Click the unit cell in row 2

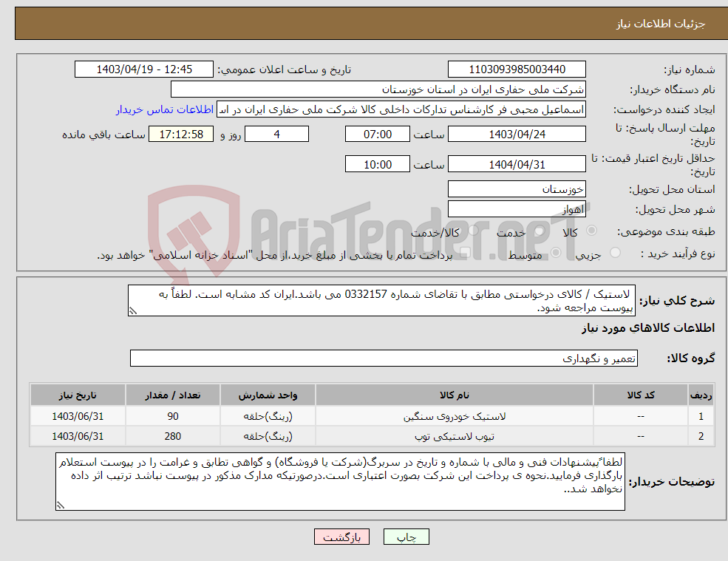click(268, 436)
